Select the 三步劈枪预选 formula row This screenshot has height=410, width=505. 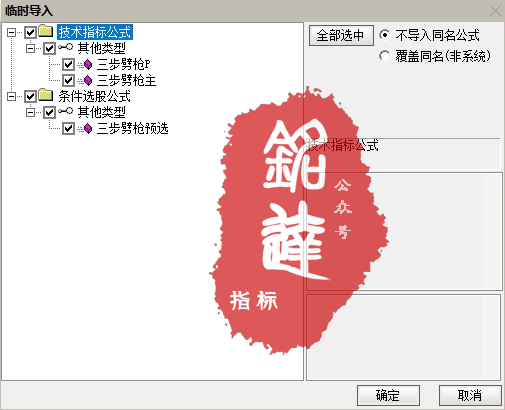(x=132, y=129)
